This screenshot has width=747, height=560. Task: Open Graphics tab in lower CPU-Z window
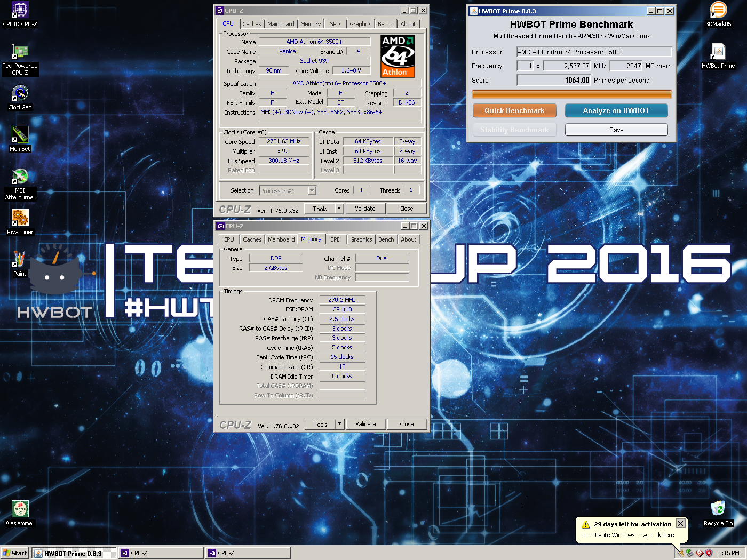[x=361, y=239]
